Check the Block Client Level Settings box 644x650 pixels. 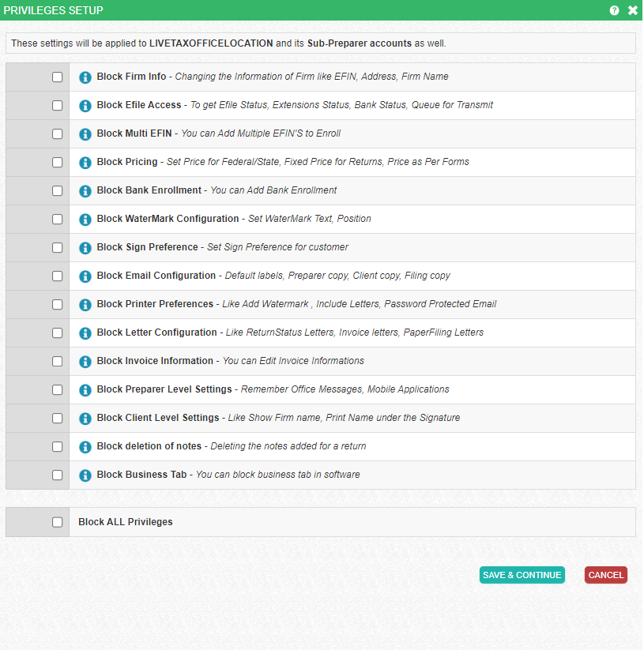tap(57, 419)
